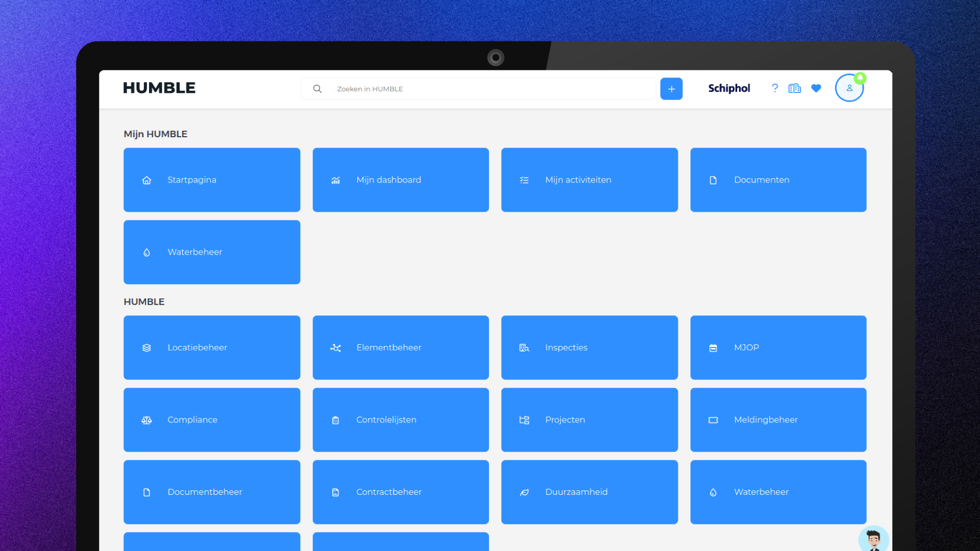The image size is (980, 551).
Task: Open Meldingbeheer tile
Action: (x=778, y=420)
